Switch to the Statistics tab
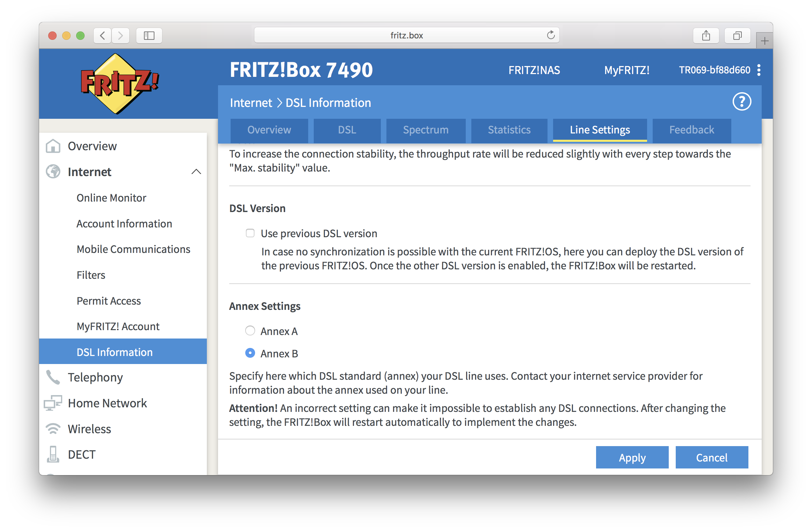This screenshot has width=812, height=531. 509,130
